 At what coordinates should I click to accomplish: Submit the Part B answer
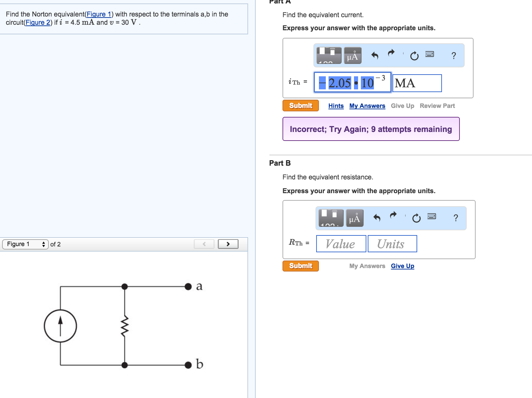tap(300, 266)
